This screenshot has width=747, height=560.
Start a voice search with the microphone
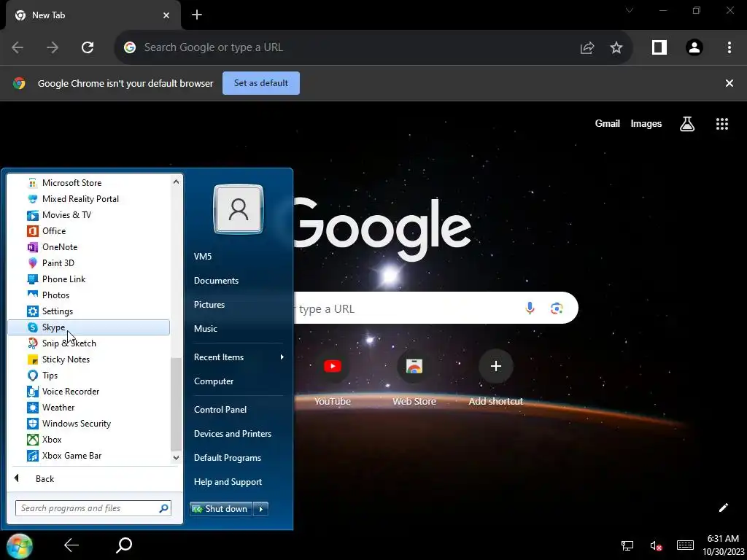coord(530,308)
